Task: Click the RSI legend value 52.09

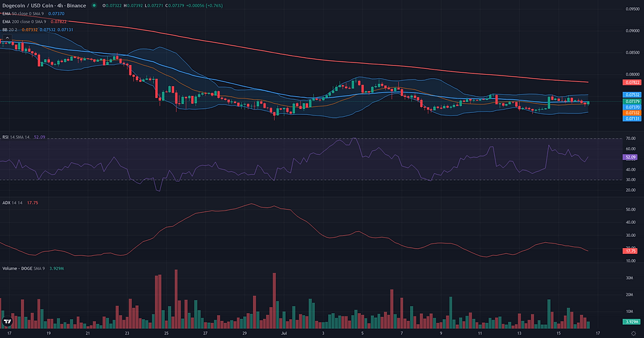Action: coord(39,137)
